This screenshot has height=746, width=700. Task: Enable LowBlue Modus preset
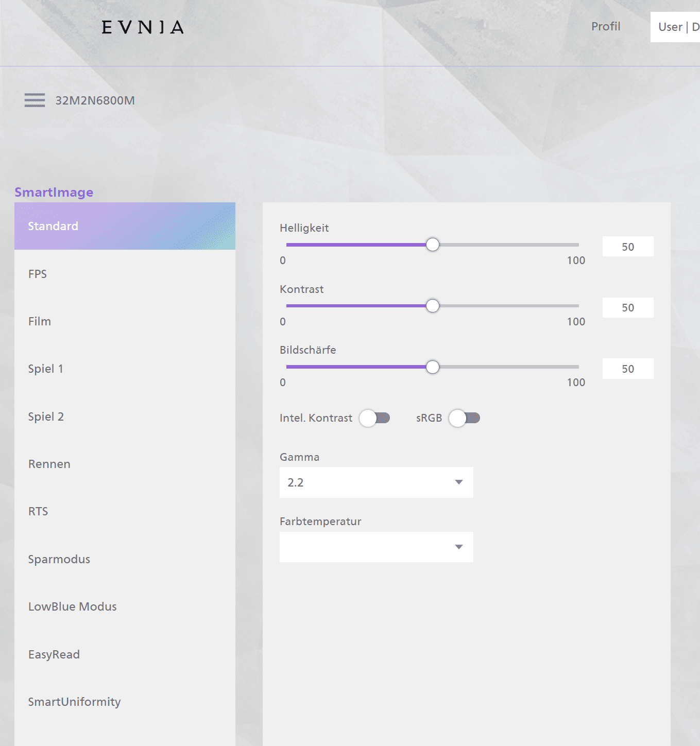pyautogui.click(x=125, y=606)
